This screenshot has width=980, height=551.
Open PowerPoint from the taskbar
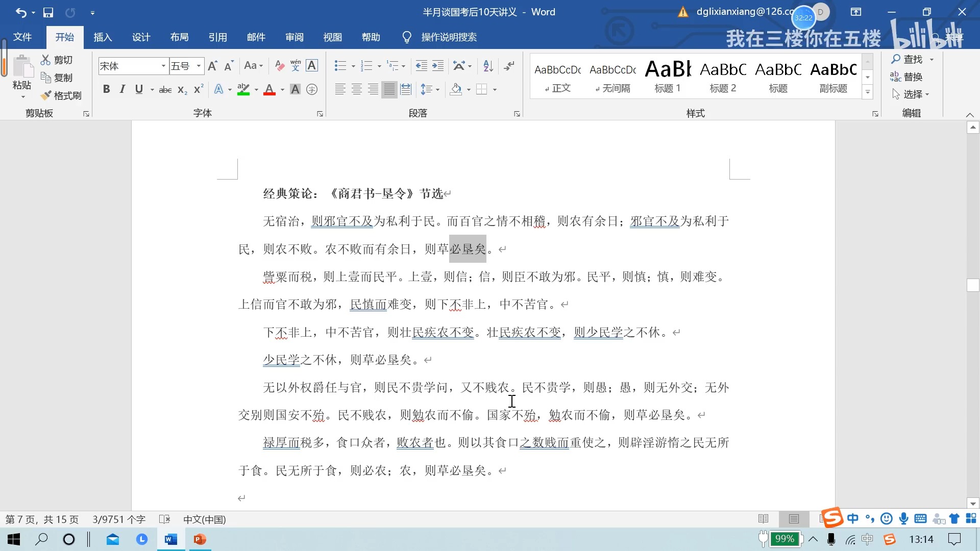200,539
